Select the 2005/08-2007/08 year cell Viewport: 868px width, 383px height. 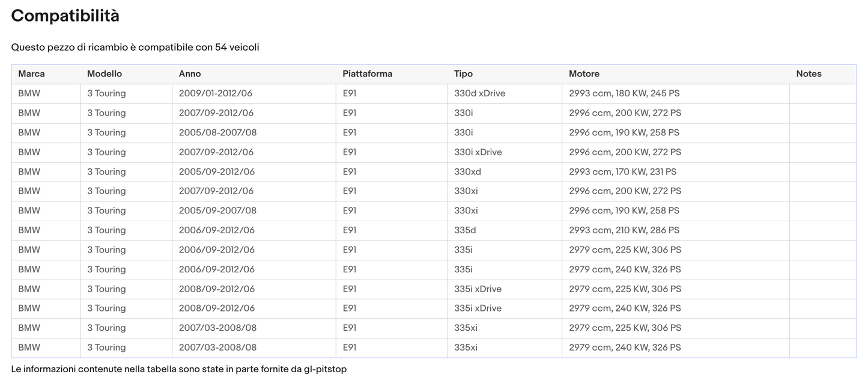(217, 133)
